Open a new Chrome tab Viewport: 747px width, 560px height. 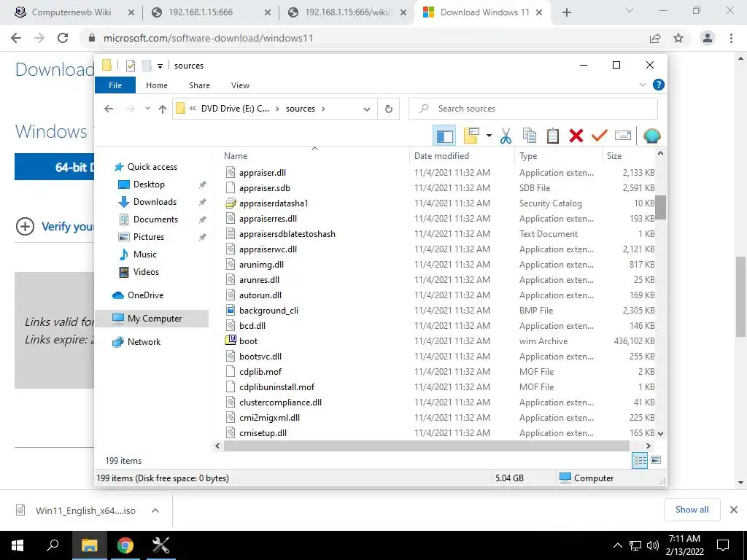(566, 13)
